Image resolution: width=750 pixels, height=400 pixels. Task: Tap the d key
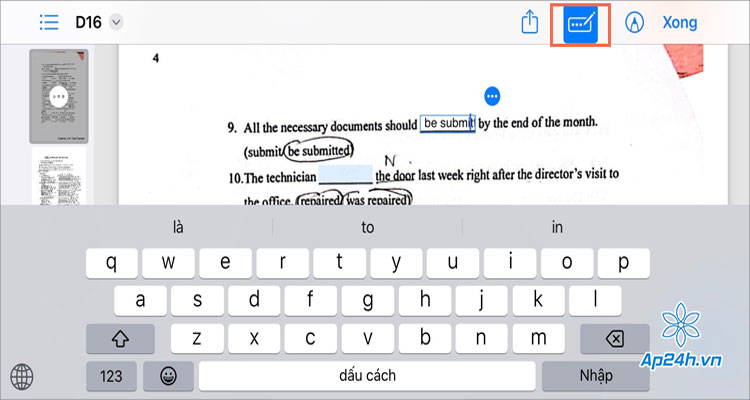point(254,301)
